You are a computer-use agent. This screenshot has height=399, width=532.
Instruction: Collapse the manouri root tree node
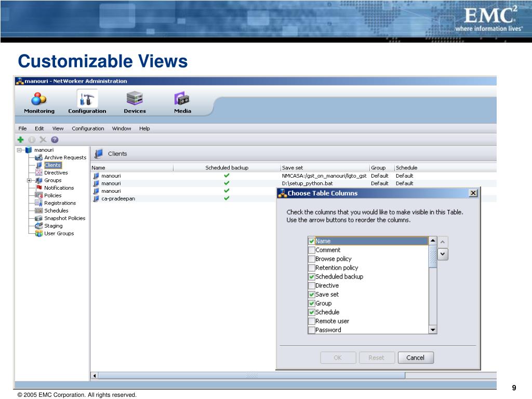[x=19, y=150]
